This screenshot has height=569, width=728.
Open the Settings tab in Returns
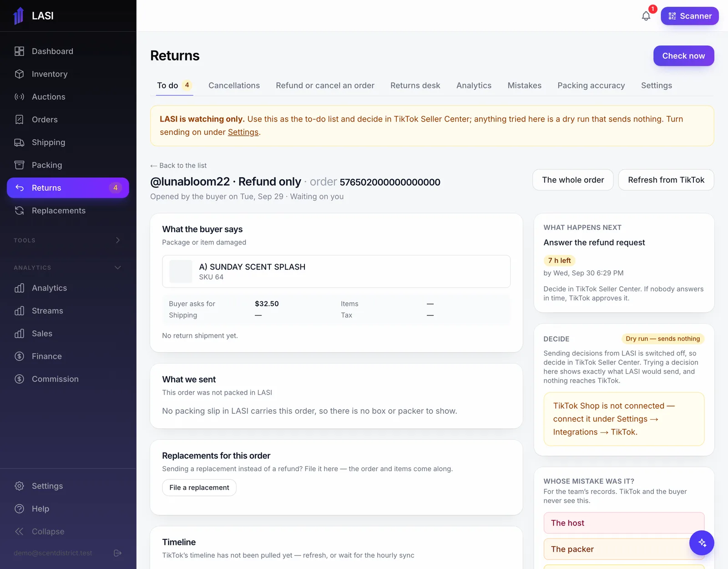pyautogui.click(x=657, y=86)
